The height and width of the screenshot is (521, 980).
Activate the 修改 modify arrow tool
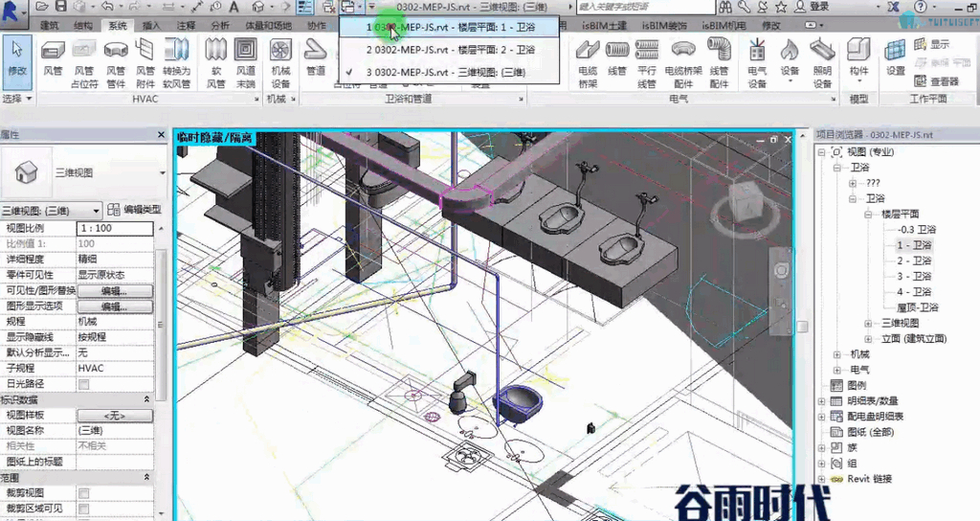(x=17, y=62)
